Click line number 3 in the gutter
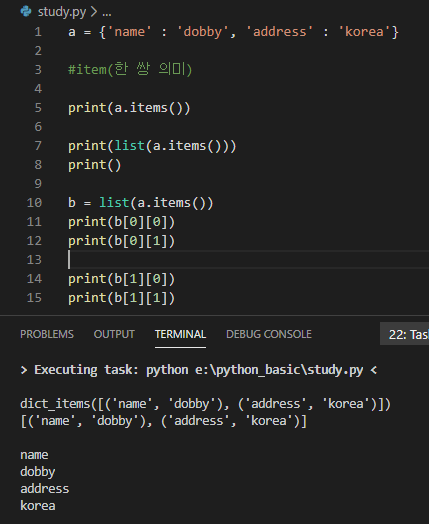This screenshot has width=429, height=524. click(38, 70)
